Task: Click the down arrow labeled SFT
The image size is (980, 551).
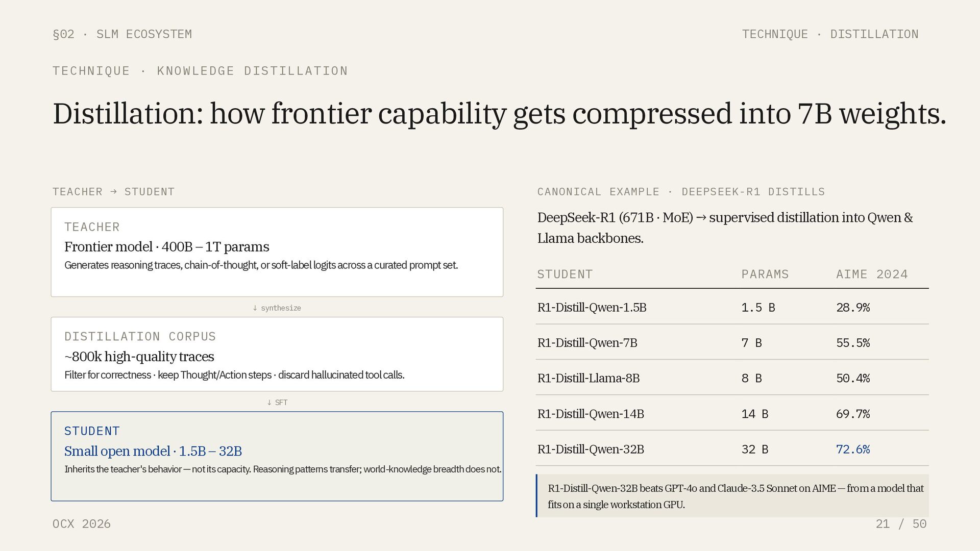Action: [277, 402]
